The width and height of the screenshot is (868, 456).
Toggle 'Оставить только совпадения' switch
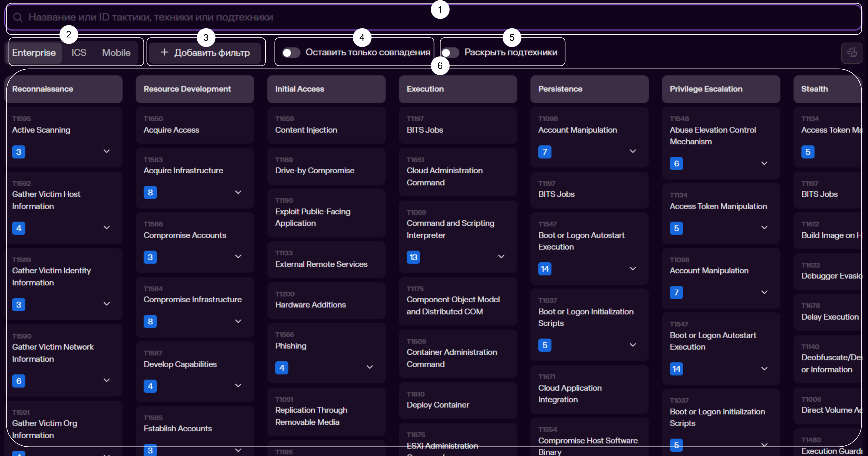coord(291,52)
